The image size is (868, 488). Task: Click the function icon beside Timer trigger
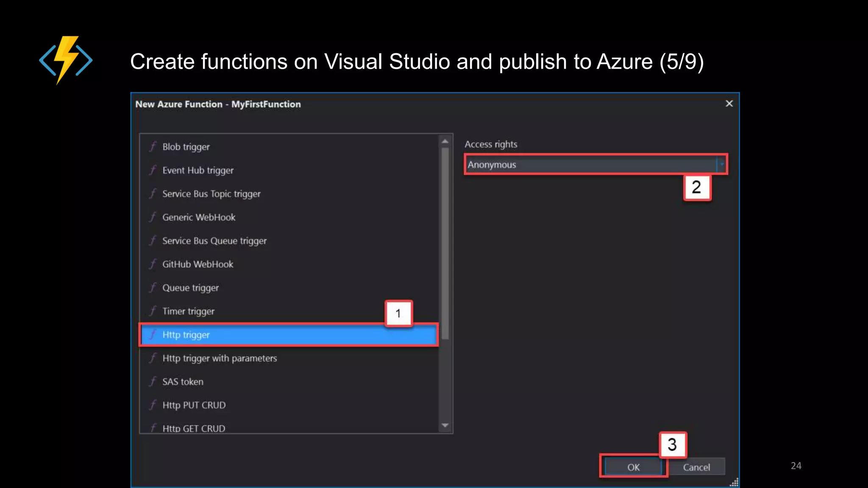[153, 311]
